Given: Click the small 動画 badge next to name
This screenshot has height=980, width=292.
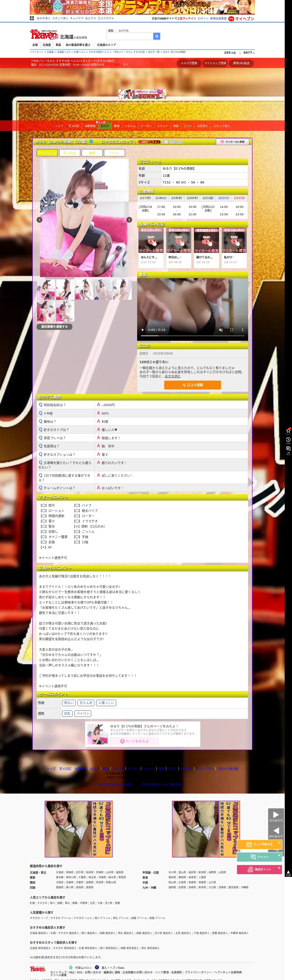Looking at the screenshot, I should point(179,142).
